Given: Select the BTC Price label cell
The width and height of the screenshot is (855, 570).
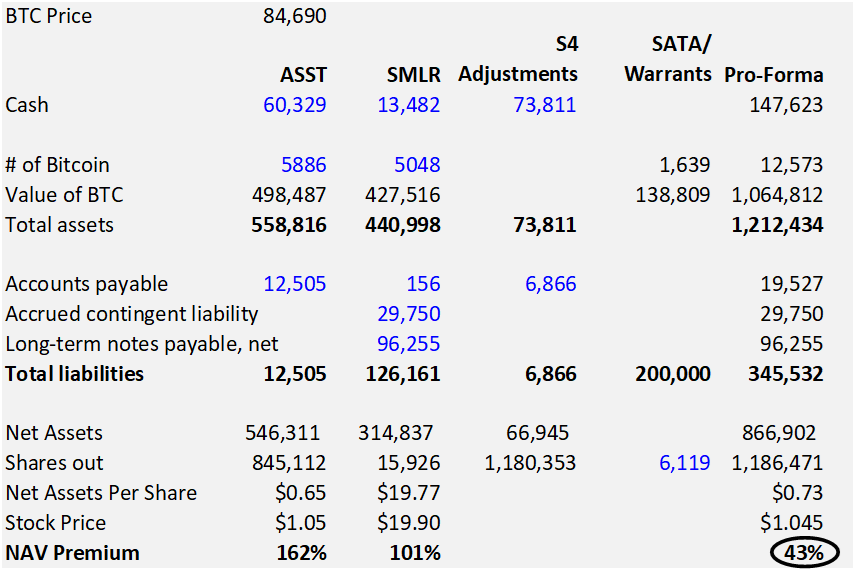Looking at the screenshot, I should tap(49, 16).
